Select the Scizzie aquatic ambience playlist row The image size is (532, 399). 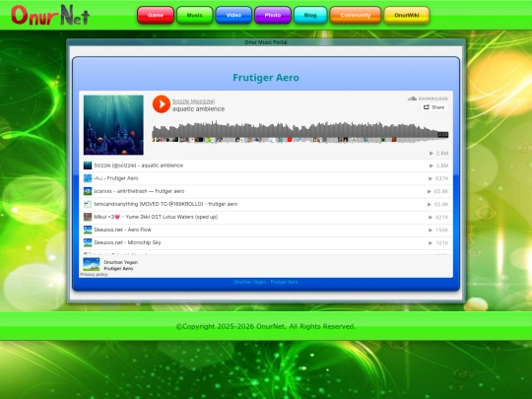tap(266, 166)
